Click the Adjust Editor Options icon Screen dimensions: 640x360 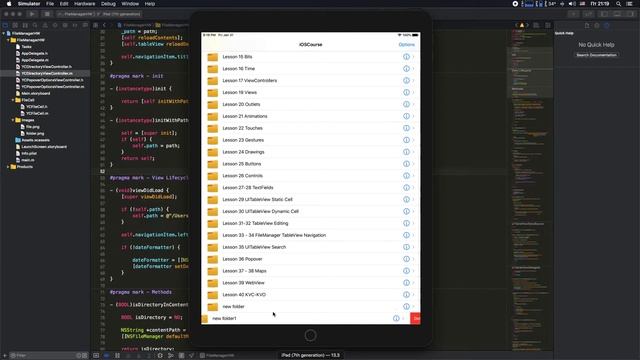tap(536, 25)
